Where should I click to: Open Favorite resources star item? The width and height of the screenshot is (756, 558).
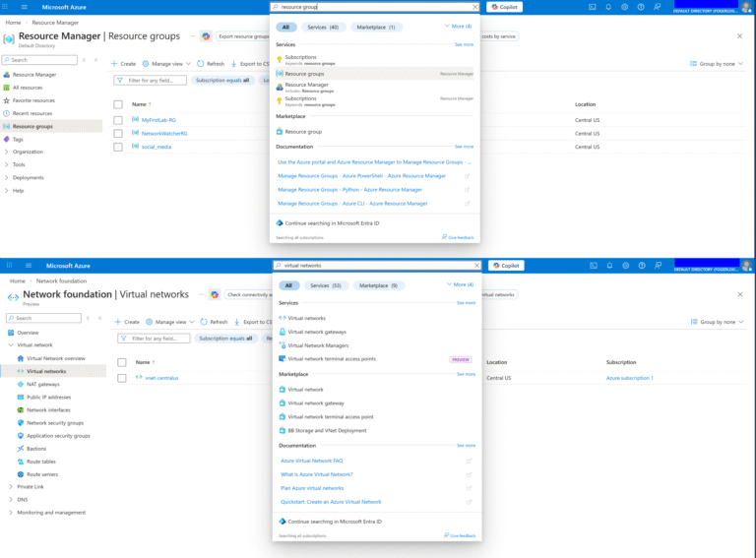(x=7, y=100)
